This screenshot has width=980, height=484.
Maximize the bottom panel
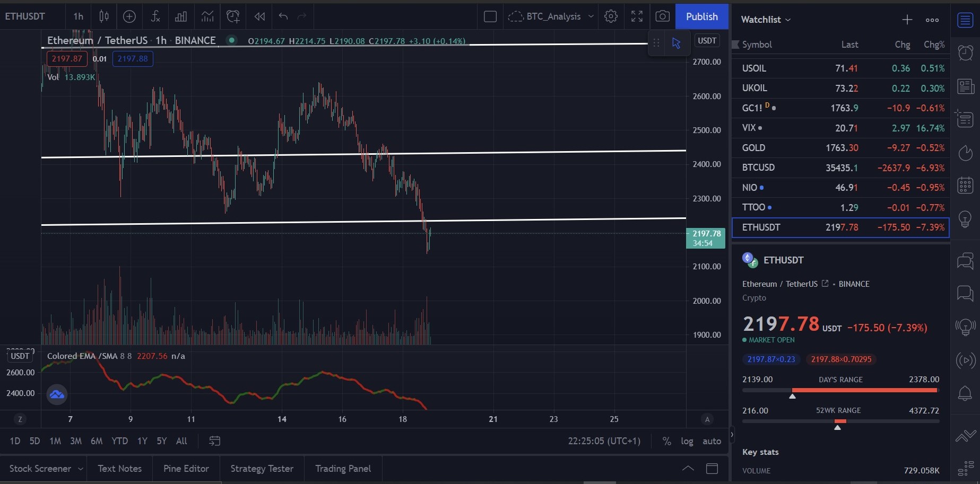(x=712, y=469)
